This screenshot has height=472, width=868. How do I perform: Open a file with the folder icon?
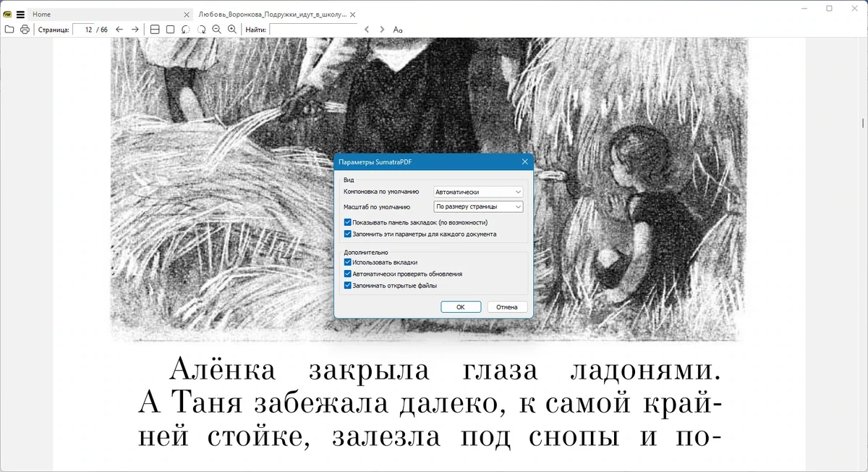[9, 30]
